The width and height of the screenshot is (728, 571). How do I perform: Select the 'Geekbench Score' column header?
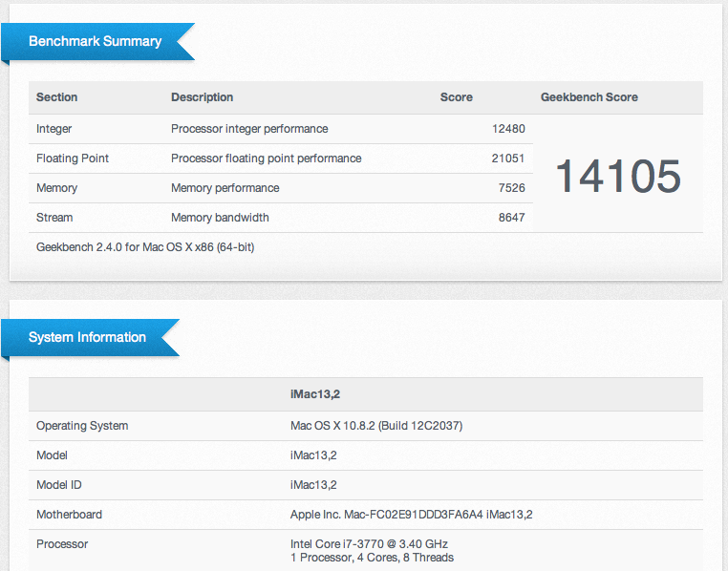pos(589,97)
